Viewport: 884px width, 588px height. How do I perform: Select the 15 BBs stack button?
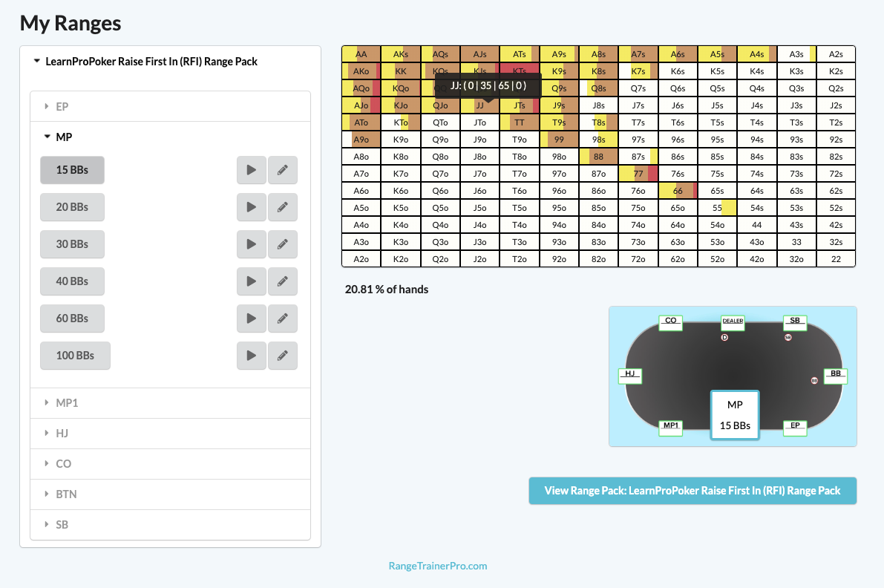coord(72,170)
